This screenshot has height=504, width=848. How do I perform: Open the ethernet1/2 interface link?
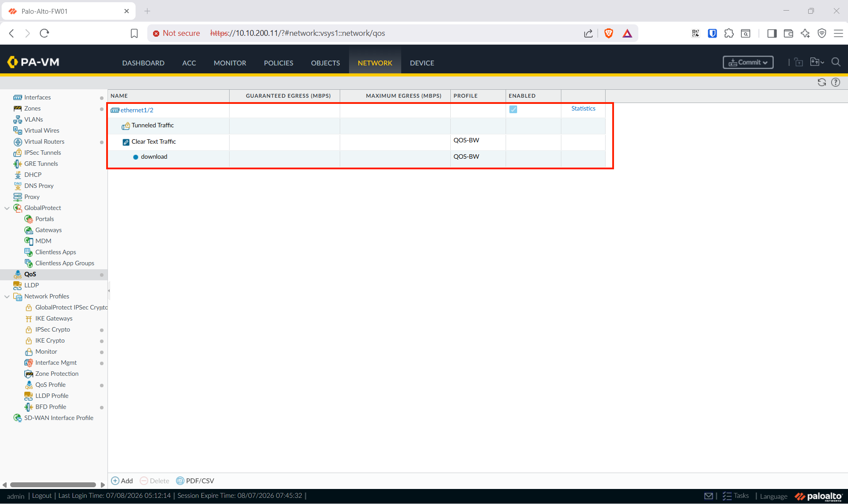click(137, 110)
